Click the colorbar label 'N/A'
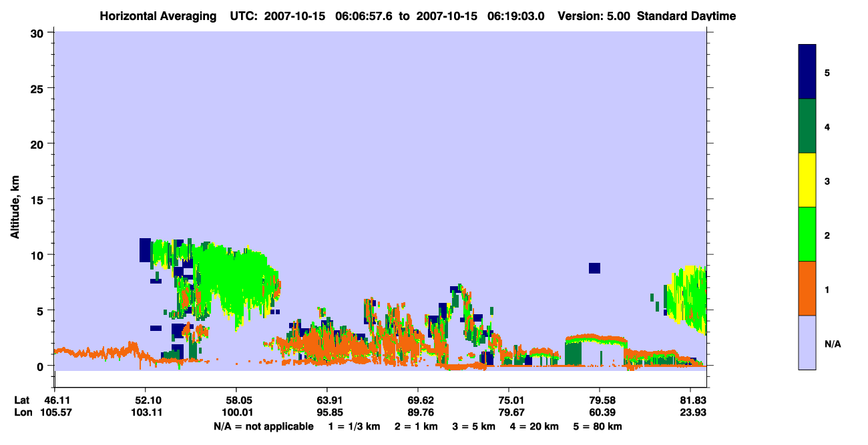 tap(832, 344)
